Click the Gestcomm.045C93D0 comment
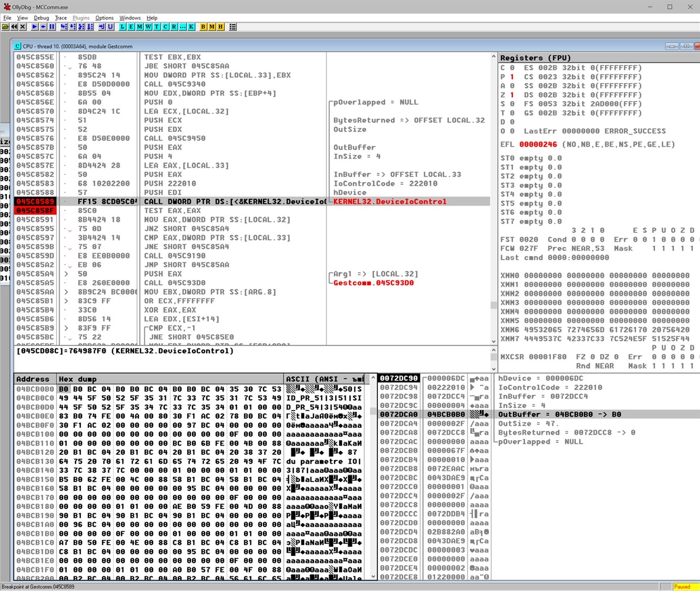 (x=374, y=283)
